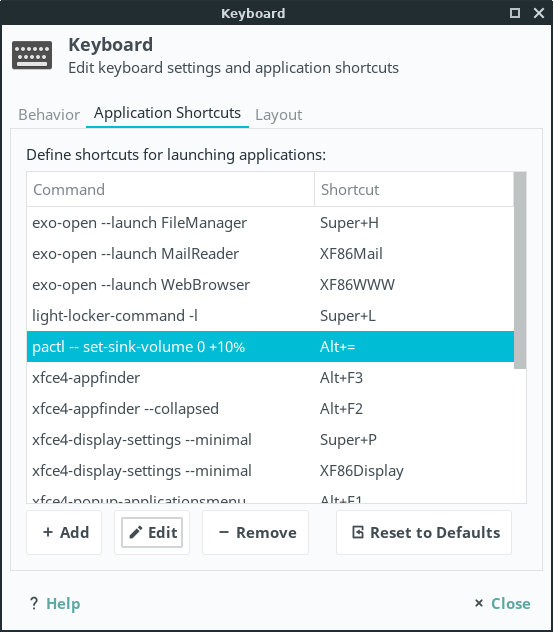Screen dimensions: 553x632
Task: Click the question mark Help icon
Action: point(34,603)
